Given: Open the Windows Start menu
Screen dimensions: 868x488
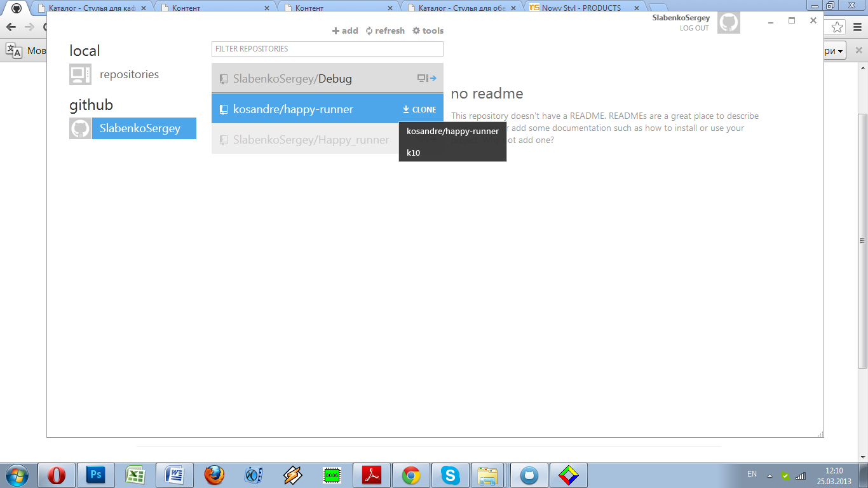Looking at the screenshot, I should [x=17, y=475].
